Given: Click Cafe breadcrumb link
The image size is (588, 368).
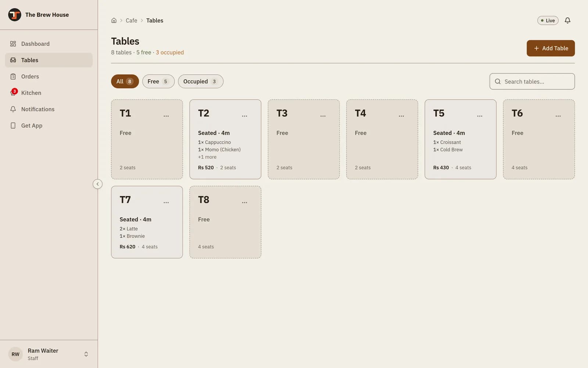Looking at the screenshot, I should (x=131, y=21).
